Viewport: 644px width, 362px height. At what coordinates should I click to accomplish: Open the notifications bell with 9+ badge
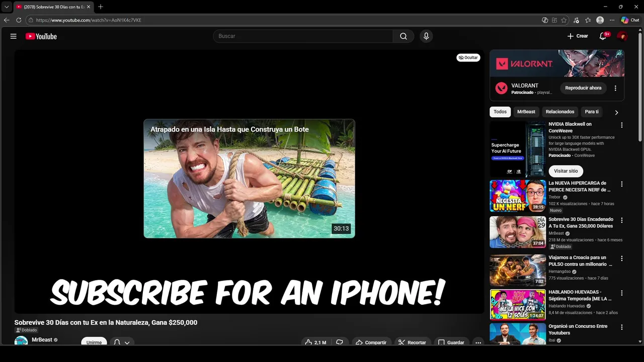[x=603, y=36]
